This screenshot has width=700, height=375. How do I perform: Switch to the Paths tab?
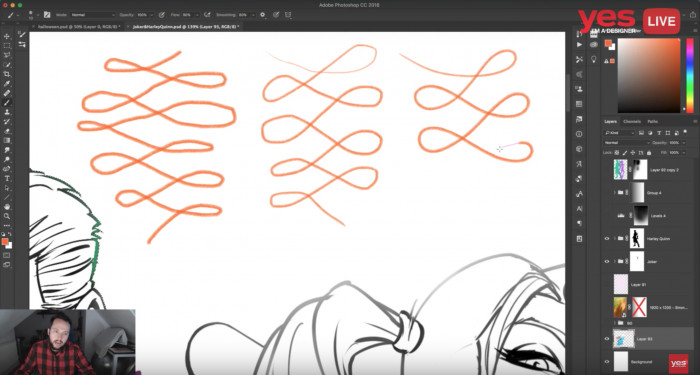click(652, 121)
